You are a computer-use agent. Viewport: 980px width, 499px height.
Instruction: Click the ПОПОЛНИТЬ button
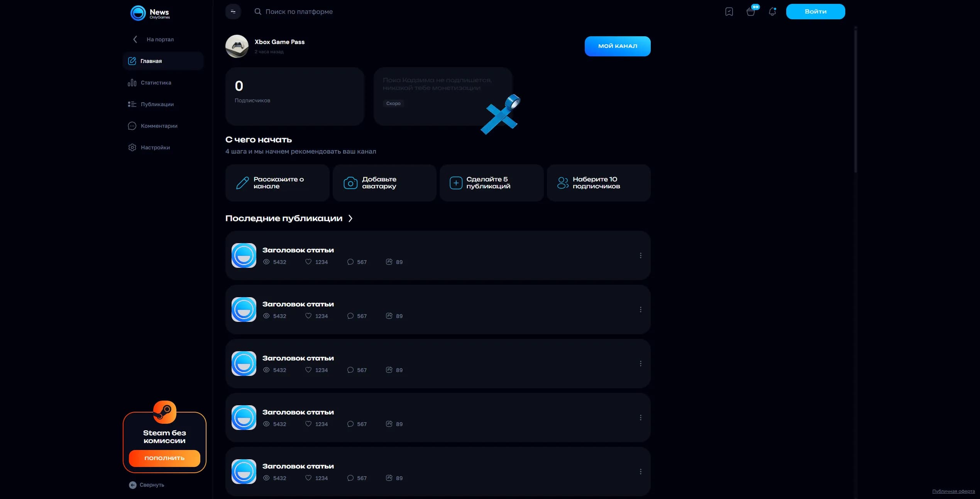click(164, 458)
